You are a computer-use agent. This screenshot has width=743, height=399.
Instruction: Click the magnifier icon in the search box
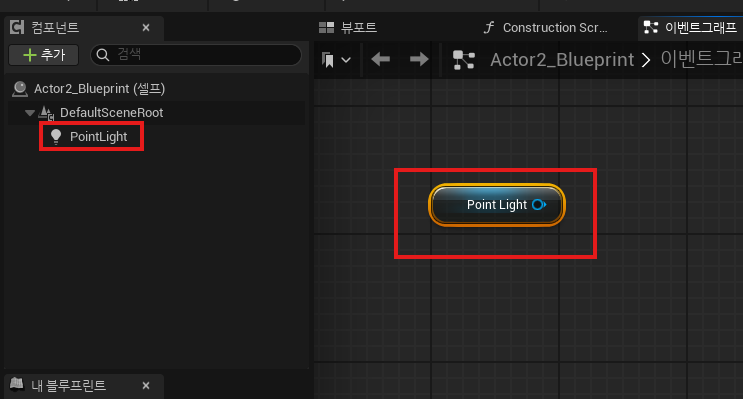(x=103, y=55)
